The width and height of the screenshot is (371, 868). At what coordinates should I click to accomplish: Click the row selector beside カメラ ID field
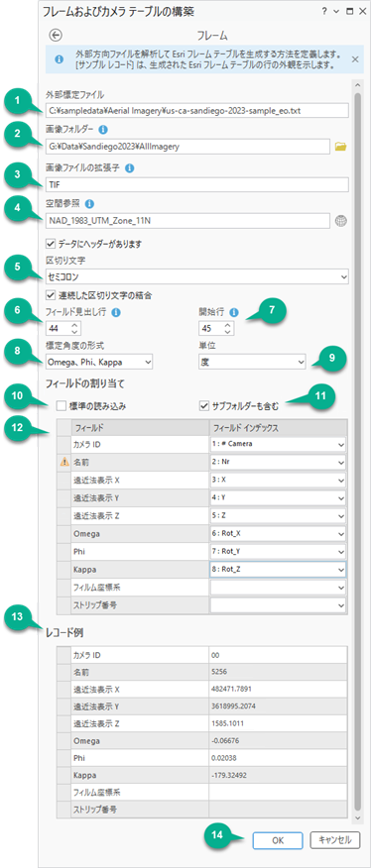63,444
